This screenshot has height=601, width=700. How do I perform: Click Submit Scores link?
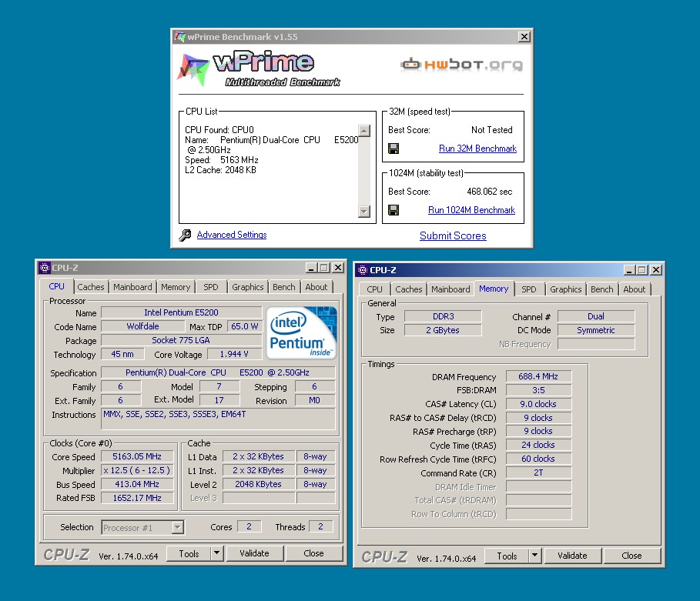click(453, 235)
